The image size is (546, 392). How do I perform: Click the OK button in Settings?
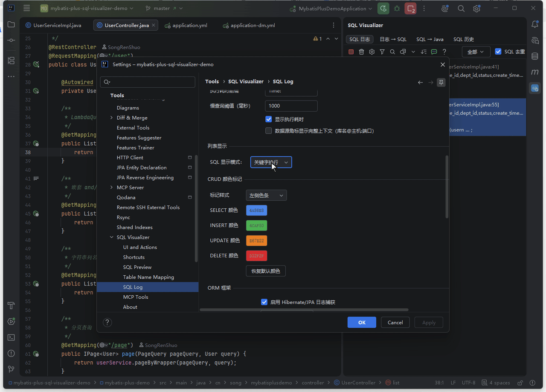tap(362, 323)
